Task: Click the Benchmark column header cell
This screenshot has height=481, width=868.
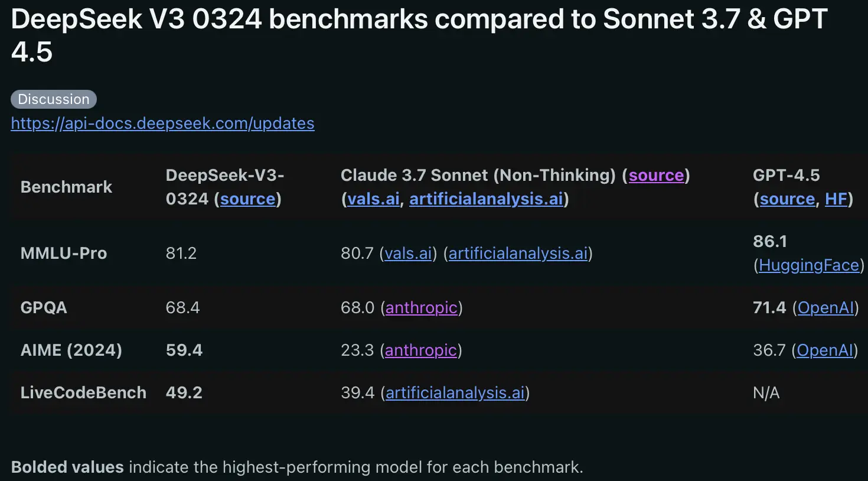Action: [66, 187]
